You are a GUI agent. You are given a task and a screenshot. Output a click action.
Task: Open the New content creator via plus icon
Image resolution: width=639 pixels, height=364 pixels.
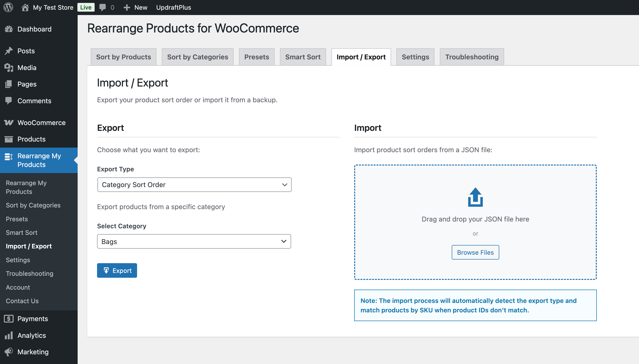pos(127,7)
